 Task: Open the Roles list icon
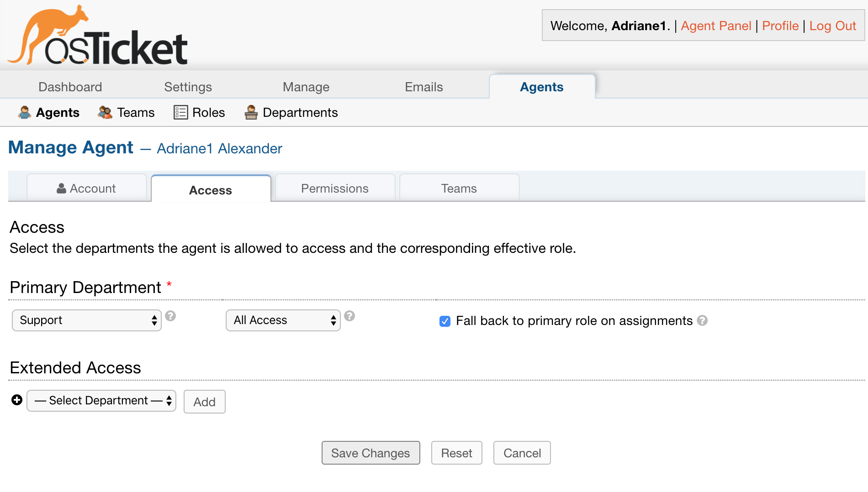180,112
